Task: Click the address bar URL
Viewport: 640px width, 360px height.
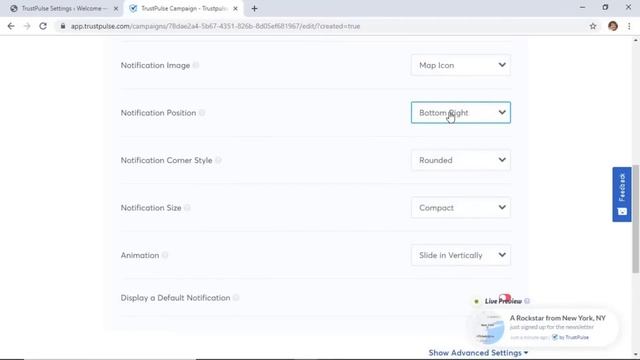Action: click(215, 26)
